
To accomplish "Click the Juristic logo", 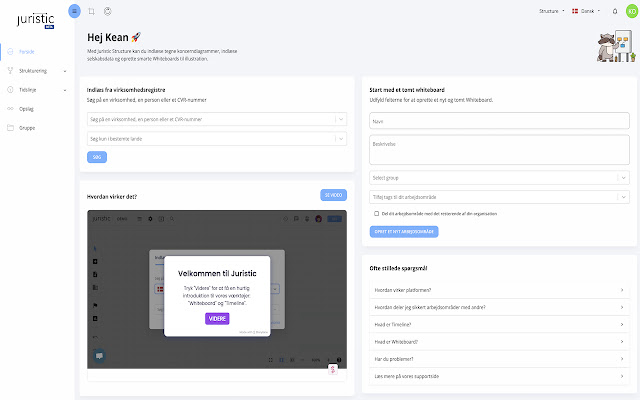I will point(36,20).
